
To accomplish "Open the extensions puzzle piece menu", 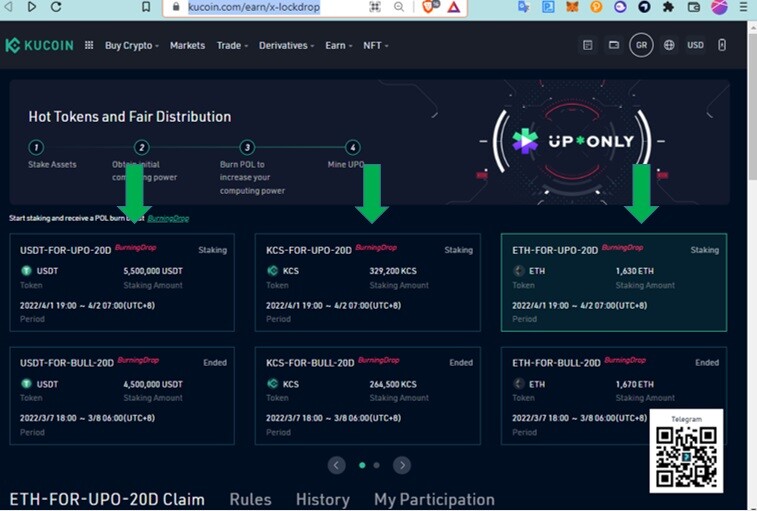I will click(x=669, y=7).
